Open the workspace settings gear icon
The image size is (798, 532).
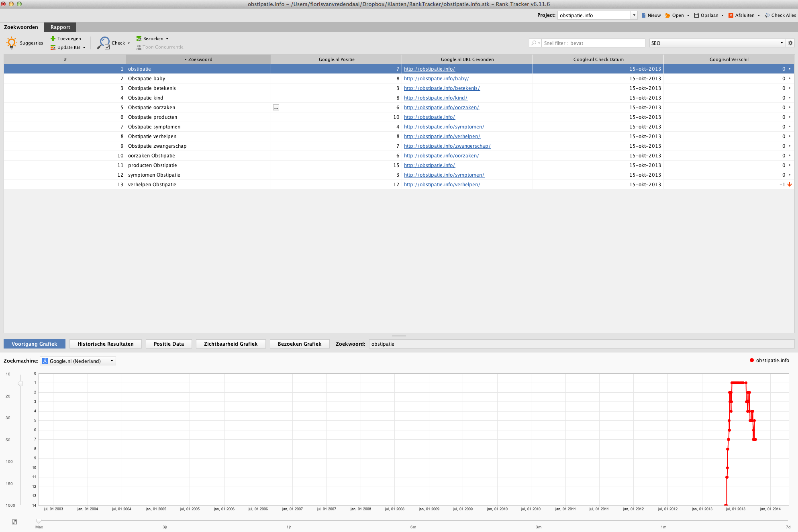tap(790, 43)
